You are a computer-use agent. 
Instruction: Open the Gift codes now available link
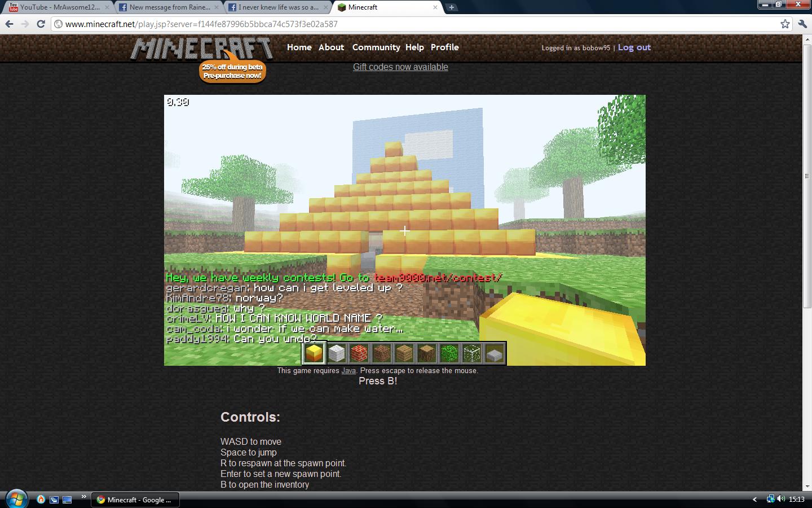(400, 67)
